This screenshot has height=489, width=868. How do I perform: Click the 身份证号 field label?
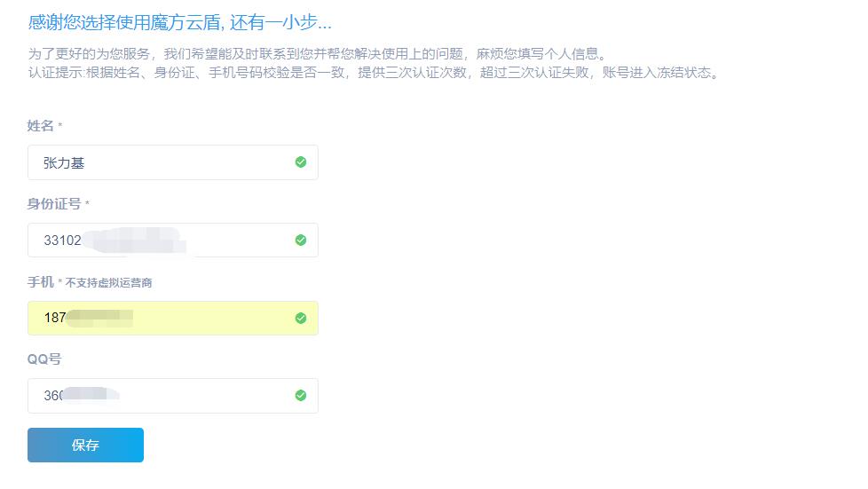tap(54, 204)
